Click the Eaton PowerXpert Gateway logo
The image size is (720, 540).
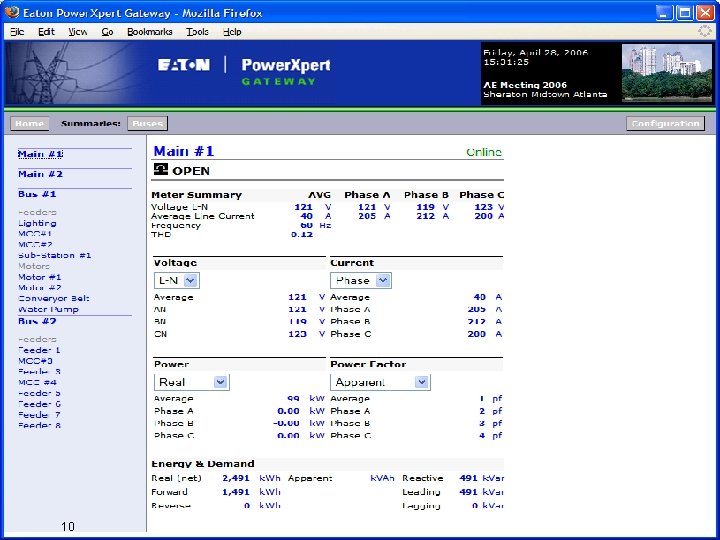coord(244,71)
